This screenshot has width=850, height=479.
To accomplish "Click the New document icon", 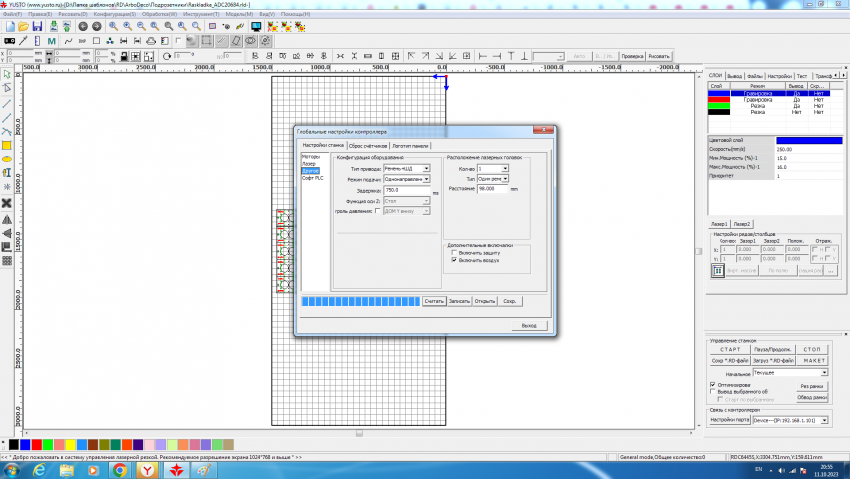I will [x=8, y=27].
